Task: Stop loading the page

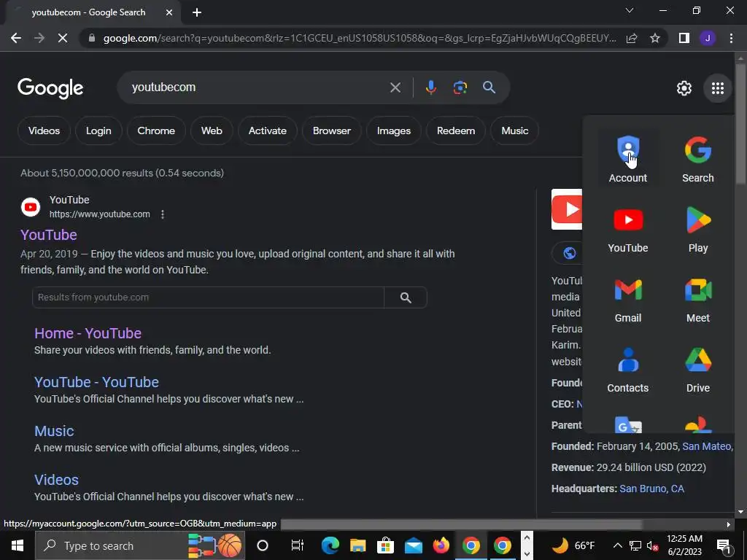Action: click(x=63, y=38)
